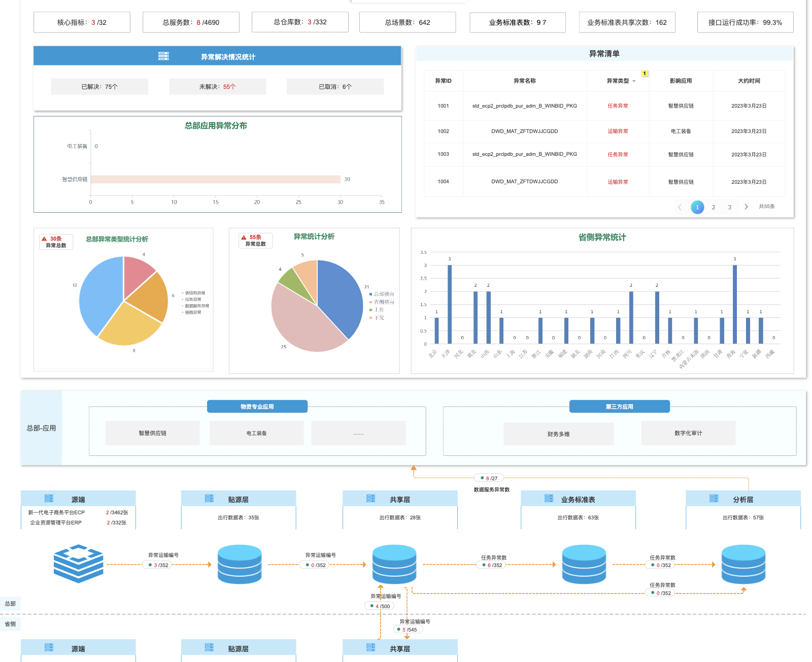Go to next page of 异常清单

[746, 207]
